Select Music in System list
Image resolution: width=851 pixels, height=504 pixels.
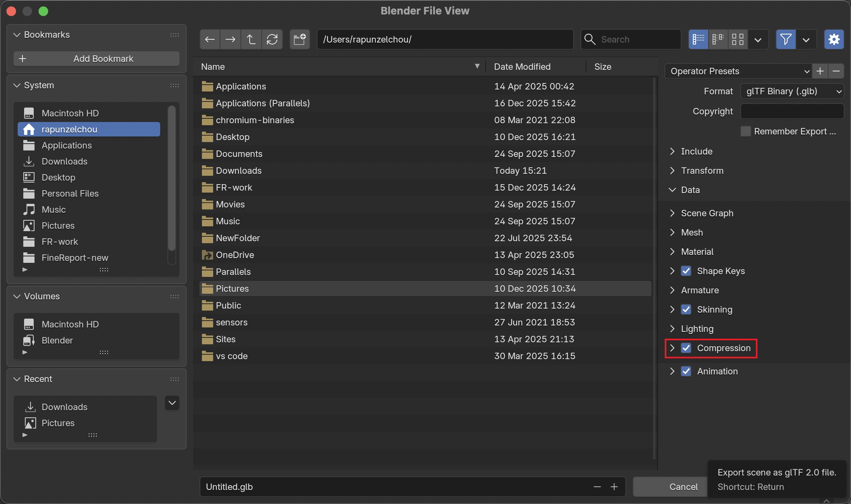click(89, 209)
